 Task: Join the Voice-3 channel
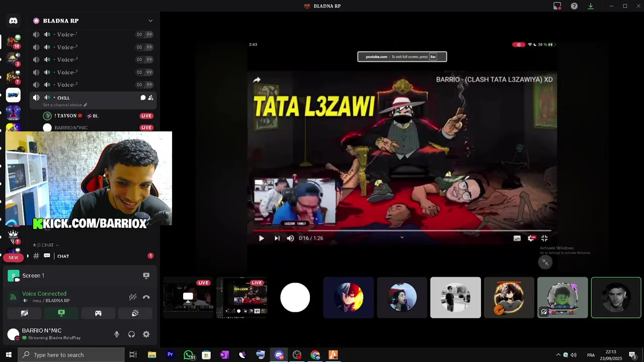(93, 72)
